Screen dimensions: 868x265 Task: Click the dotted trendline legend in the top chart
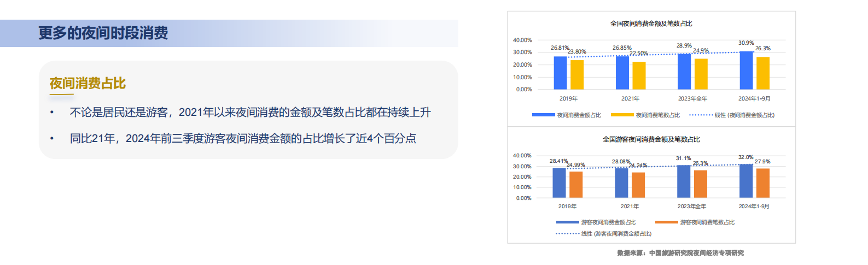click(701, 115)
